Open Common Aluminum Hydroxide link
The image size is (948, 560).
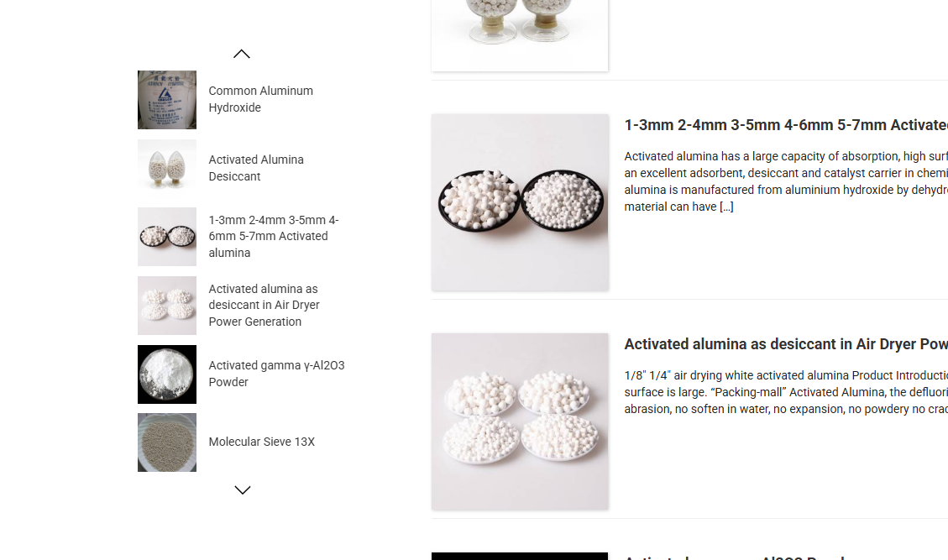[x=260, y=99]
